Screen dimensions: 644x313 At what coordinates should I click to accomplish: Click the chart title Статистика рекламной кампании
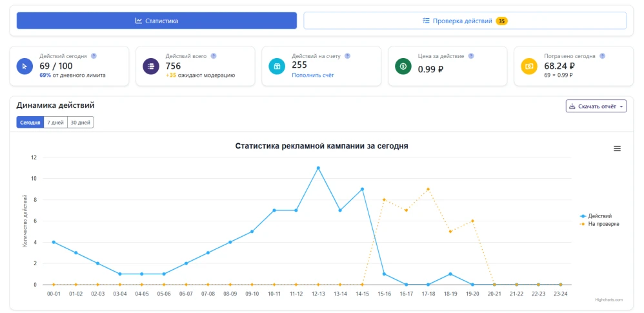click(321, 146)
